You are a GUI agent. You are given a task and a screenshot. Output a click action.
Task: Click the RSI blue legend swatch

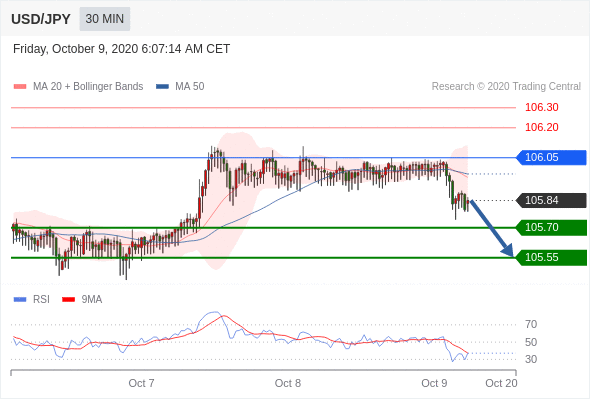(20, 300)
